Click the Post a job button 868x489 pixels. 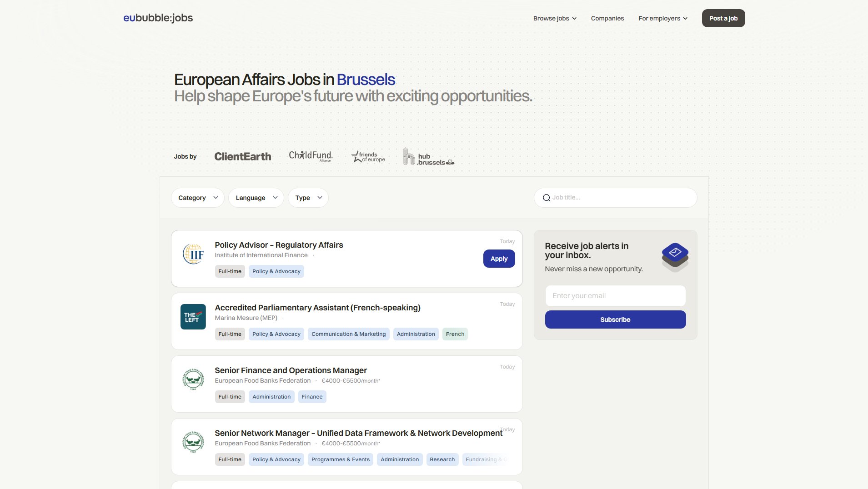pyautogui.click(x=723, y=18)
